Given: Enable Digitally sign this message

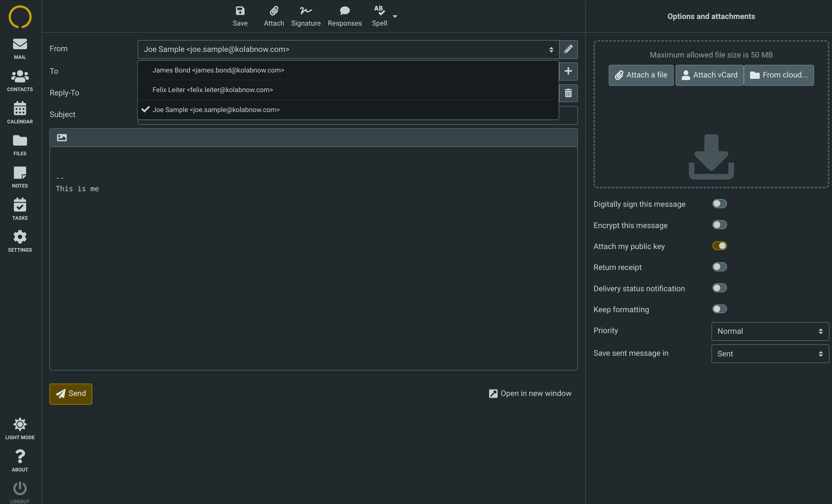Looking at the screenshot, I should pos(719,204).
